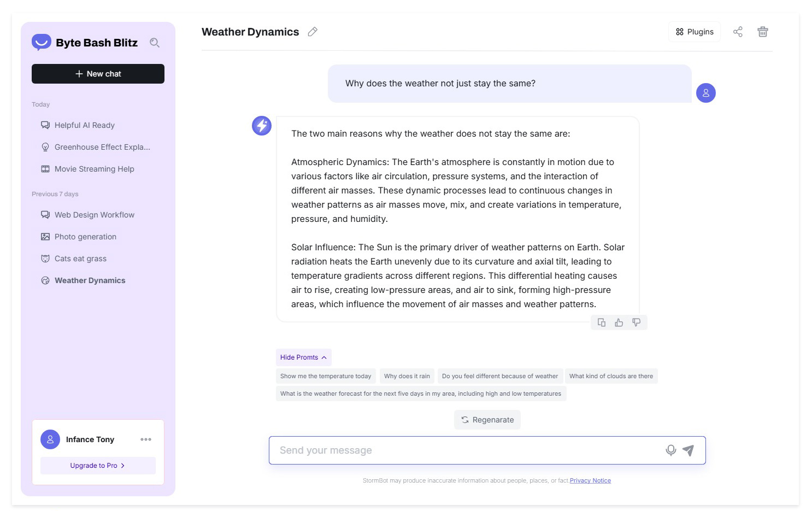
Task: Open the Plugins menu
Action: point(695,32)
